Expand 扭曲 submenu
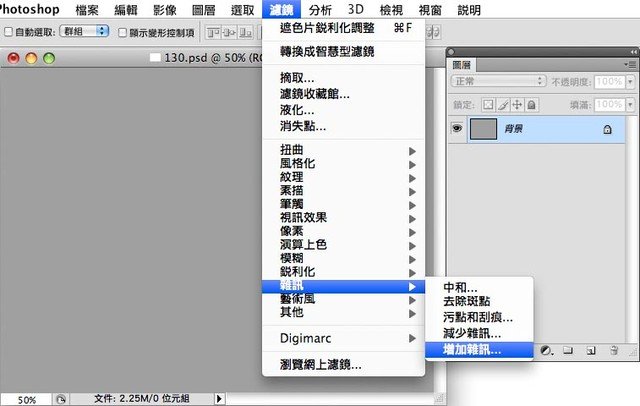The height and width of the screenshot is (406, 640). coord(343,151)
